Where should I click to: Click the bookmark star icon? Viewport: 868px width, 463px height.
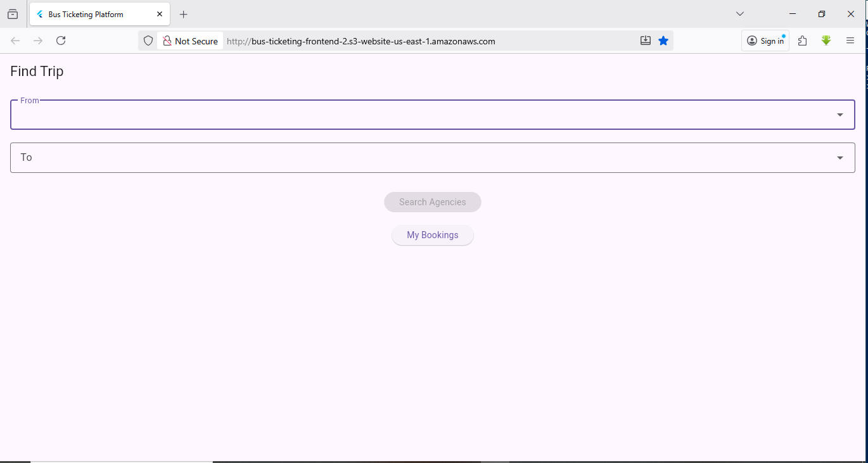pos(663,41)
